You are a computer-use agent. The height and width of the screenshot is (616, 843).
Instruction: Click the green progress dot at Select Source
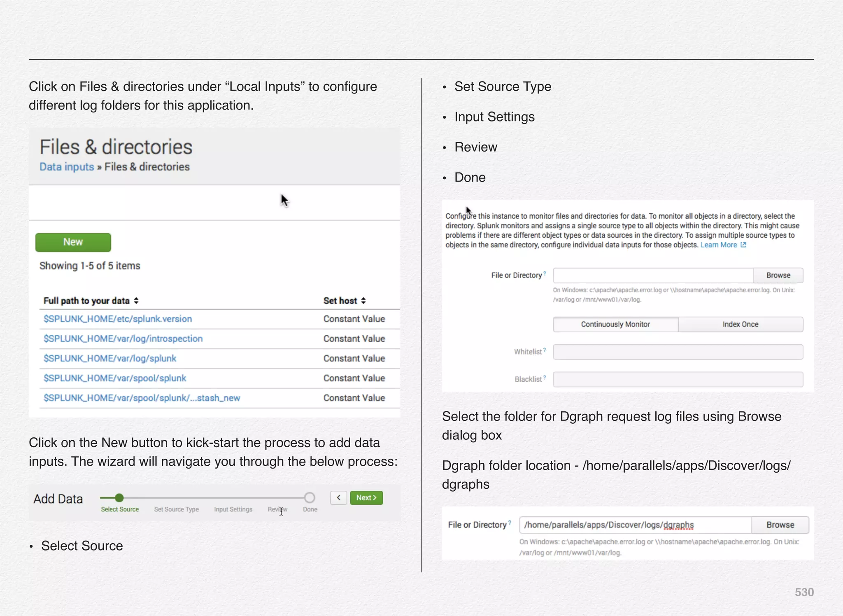[119, 498]
